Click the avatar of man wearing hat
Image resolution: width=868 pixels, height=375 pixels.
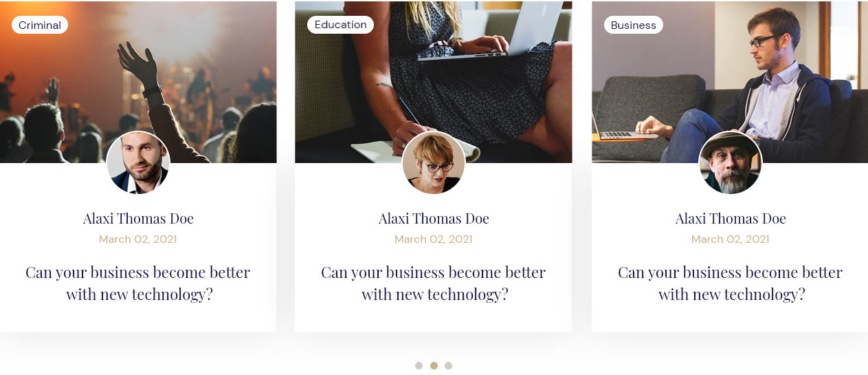pyautogui.click(x=731, y=162)
